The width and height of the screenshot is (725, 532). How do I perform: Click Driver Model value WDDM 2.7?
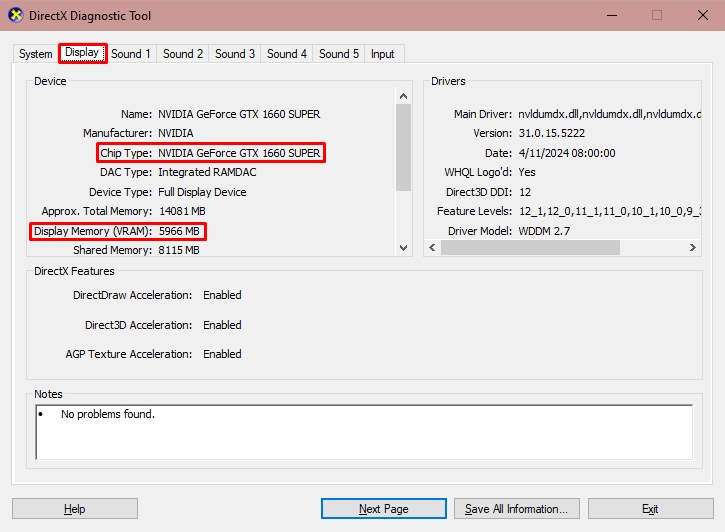coord(544,231)
